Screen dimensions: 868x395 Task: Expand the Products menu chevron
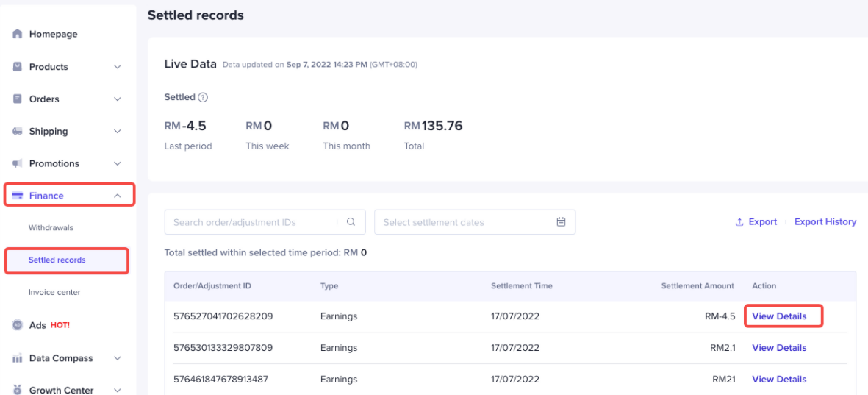pos(117,67)
